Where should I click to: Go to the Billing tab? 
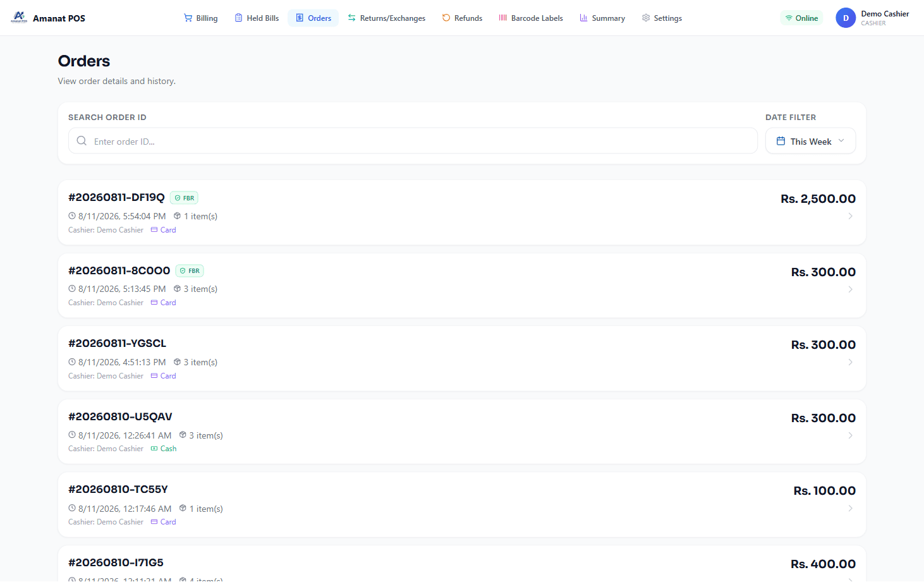tap(200, 18)
